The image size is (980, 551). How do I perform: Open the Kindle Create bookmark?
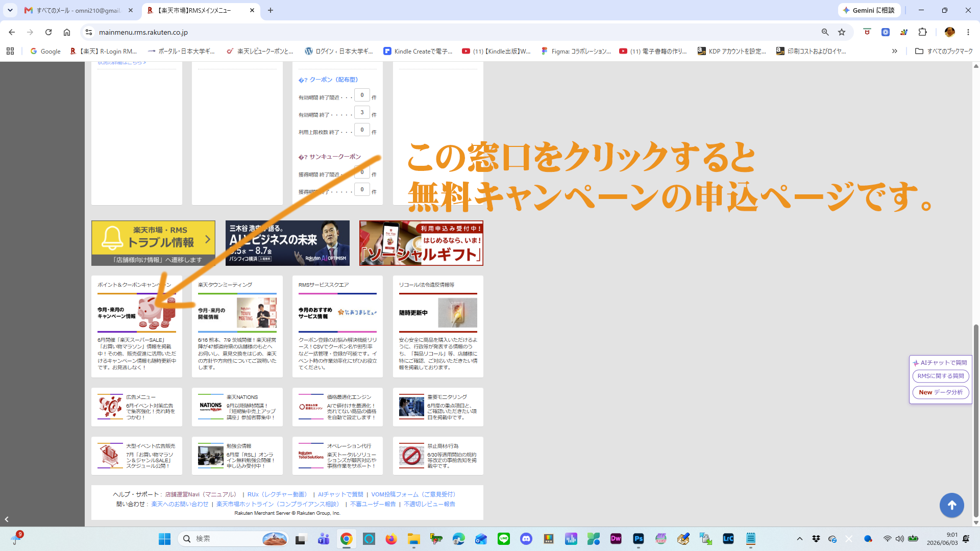pyautogui.click(x=418, y=51)
